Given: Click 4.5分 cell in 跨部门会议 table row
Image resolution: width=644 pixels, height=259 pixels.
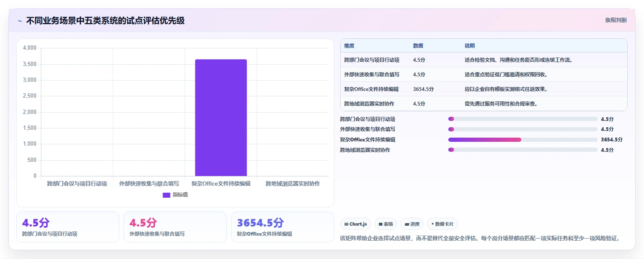Looking at the screenshot, I should [x=419, y=60].
